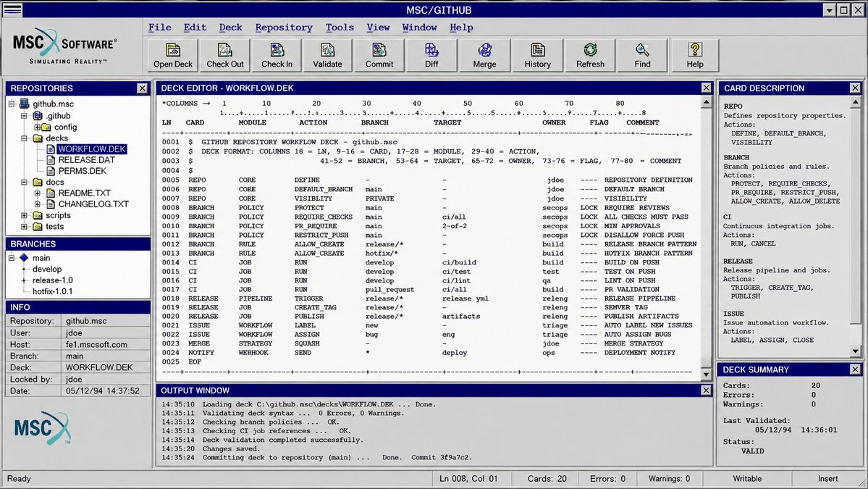Collapse the decks folder node

click(25, 138)
